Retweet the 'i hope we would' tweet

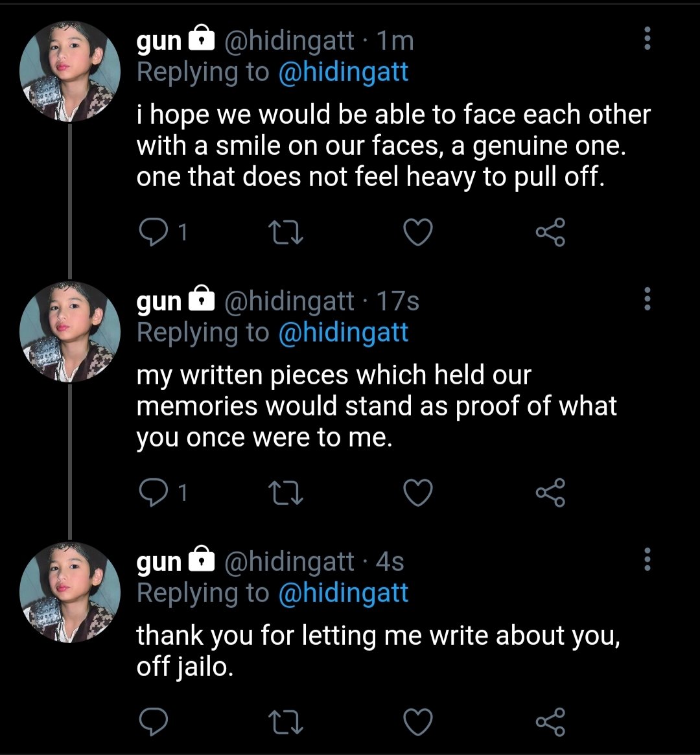(x=285, y=233)
